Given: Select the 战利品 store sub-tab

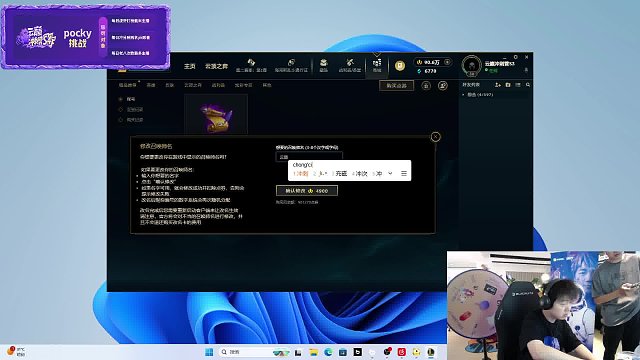Looking at the screenshot, I should click(218, 85).
